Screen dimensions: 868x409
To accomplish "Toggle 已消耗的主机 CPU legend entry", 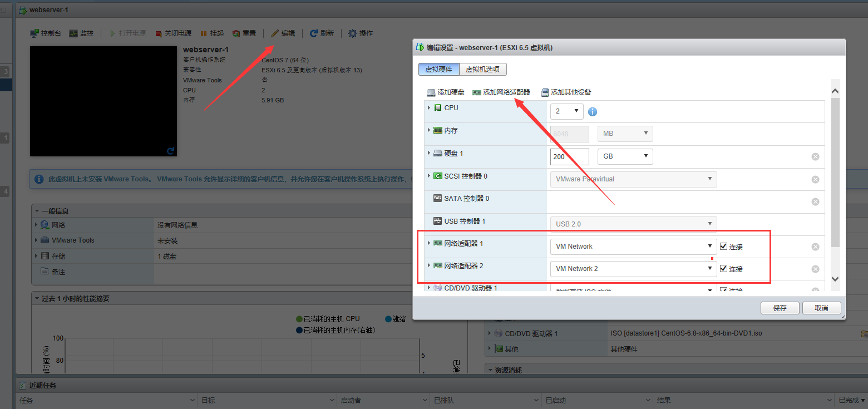I will pos(328,319).
